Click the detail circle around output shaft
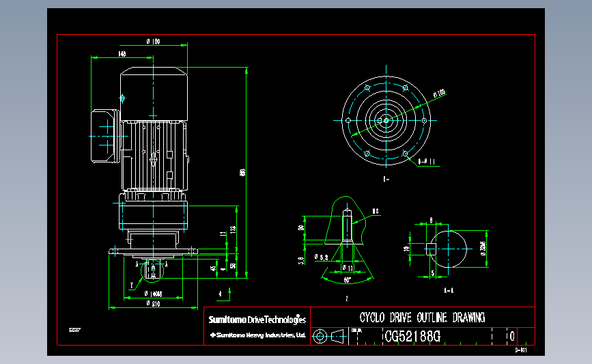The height and width of the screenshot is (364, 592). click(152, 270)
